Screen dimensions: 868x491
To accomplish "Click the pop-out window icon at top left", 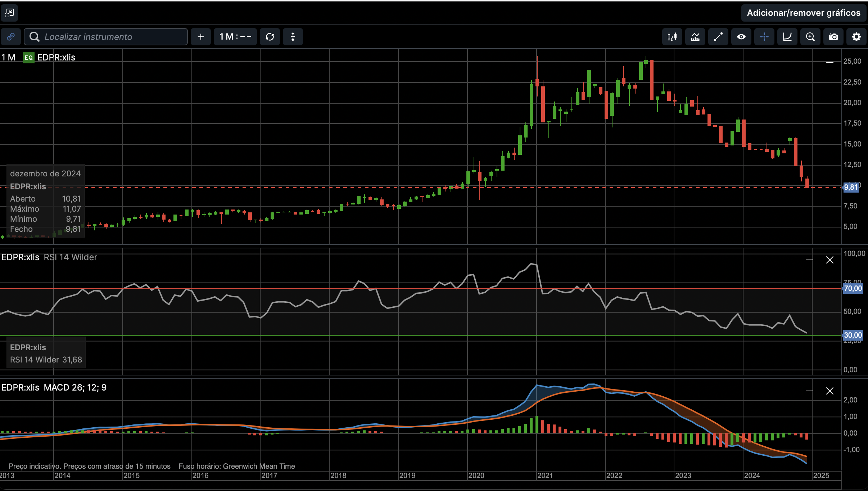I will click(9, 13).
